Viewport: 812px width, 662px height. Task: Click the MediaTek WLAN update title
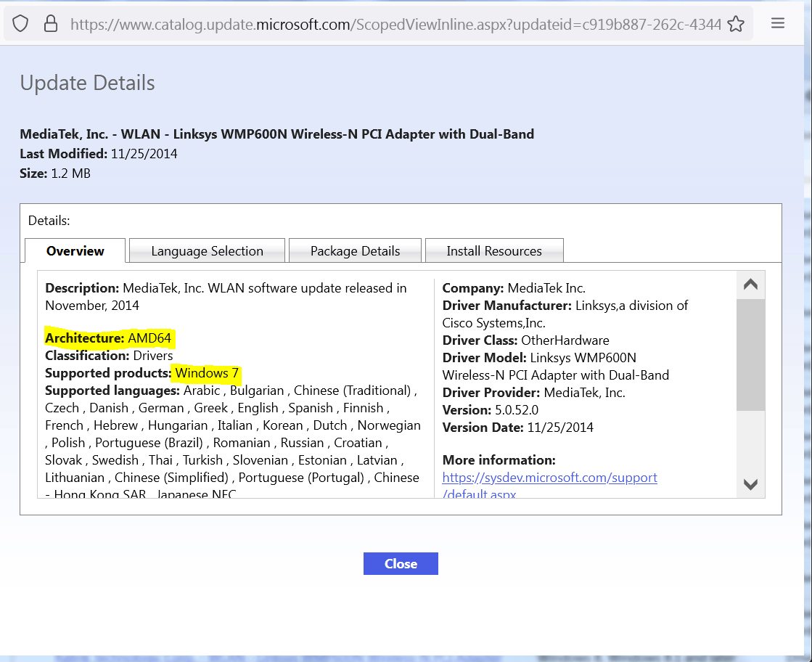(277, 134)
